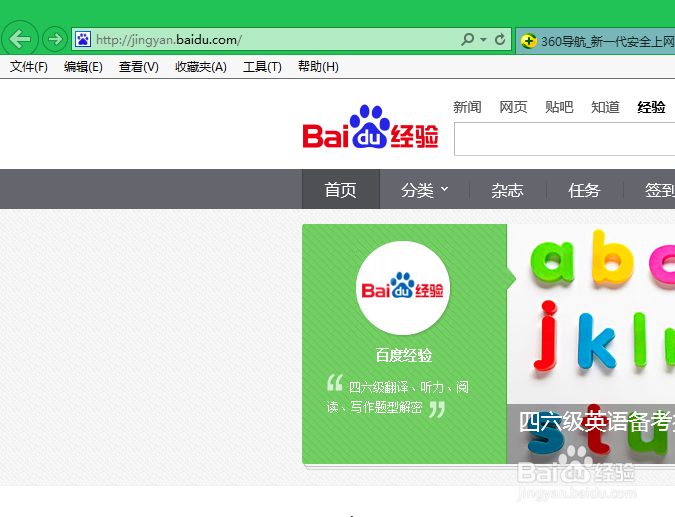Open the 工具(T) menu
This screenshot has width=675, height=517.
(x=262, y=67)
